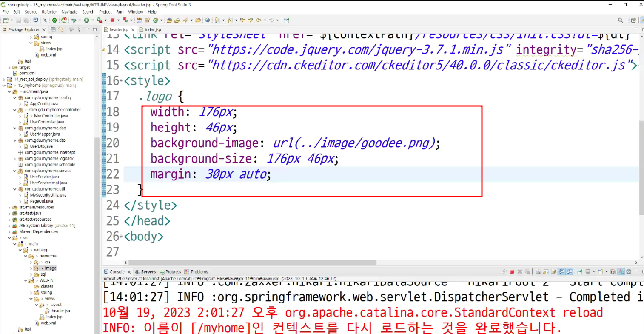Screen dimensions: 644x334
Task: Place cursor on line 22 margin value
Action: 236,174
